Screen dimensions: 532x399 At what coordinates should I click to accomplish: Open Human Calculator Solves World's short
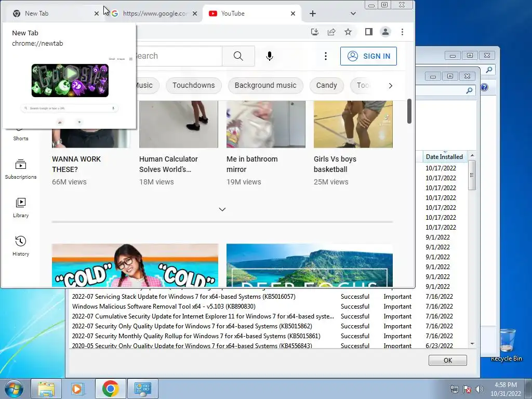168,164
